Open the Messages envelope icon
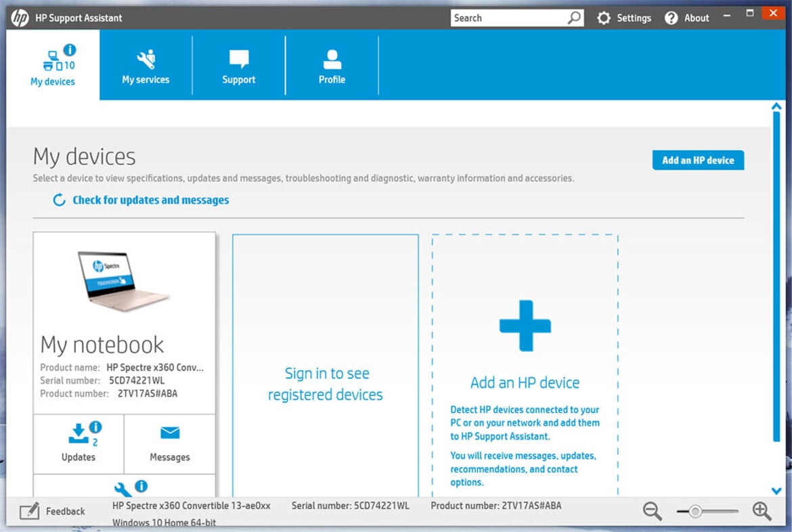 [170, 433]
